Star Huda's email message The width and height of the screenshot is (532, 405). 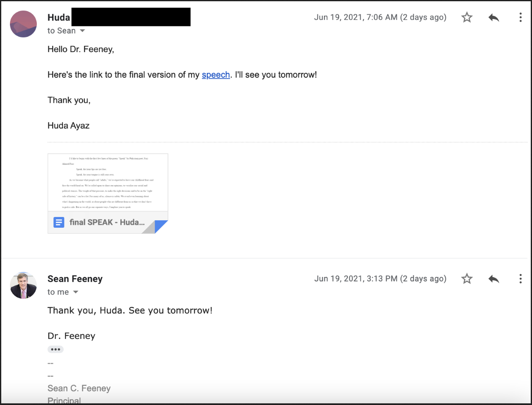point(467,17)
